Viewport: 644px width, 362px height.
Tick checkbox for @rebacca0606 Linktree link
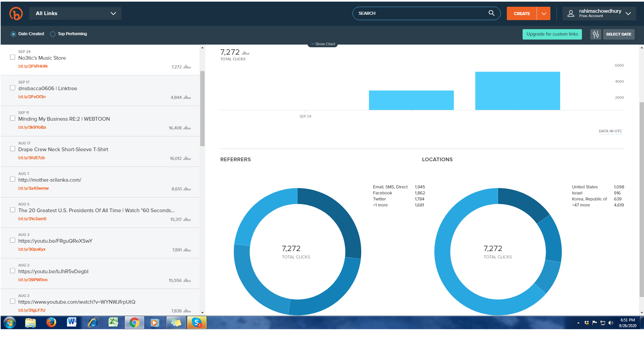tap(12, 88)
